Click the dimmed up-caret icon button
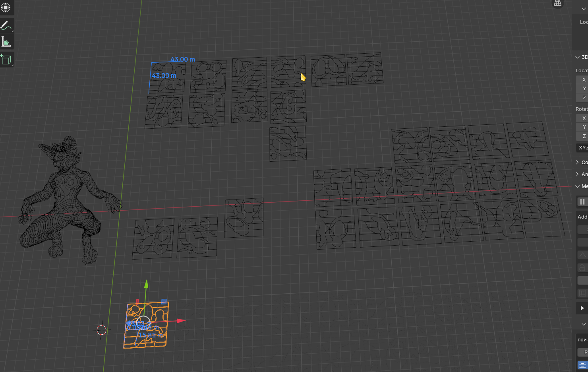 click(x=582, y=254)
